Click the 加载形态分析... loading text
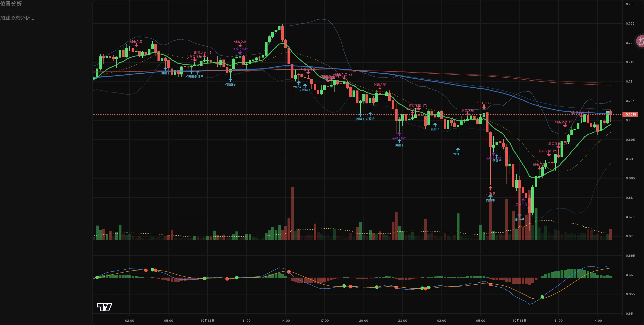The image size is (644, 325). (17, 18)
